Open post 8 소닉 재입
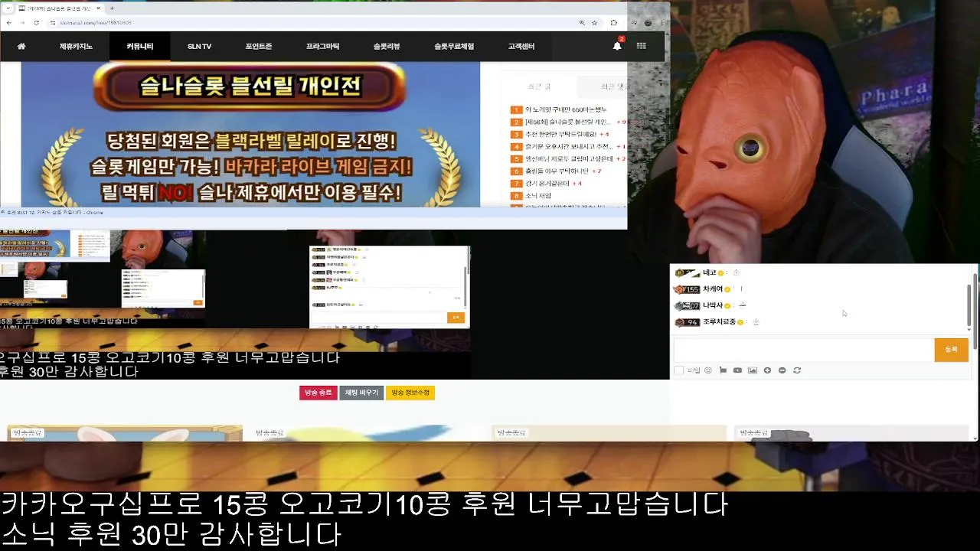This screenshot has width=980, height=551. coord(538,196)
